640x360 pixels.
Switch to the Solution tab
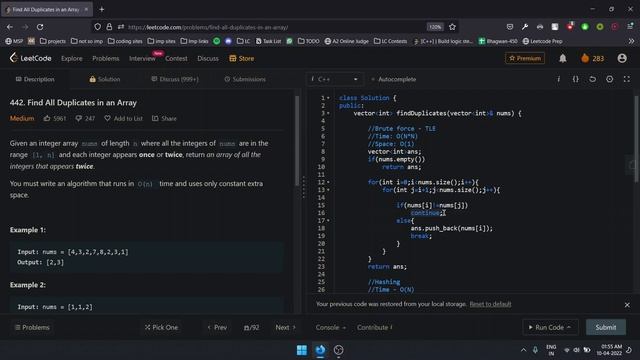click(x=105, y=79)
